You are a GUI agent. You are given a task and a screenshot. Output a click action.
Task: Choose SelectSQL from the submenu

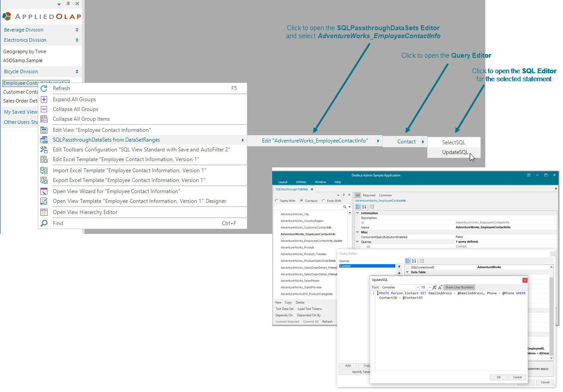[454, 143]
